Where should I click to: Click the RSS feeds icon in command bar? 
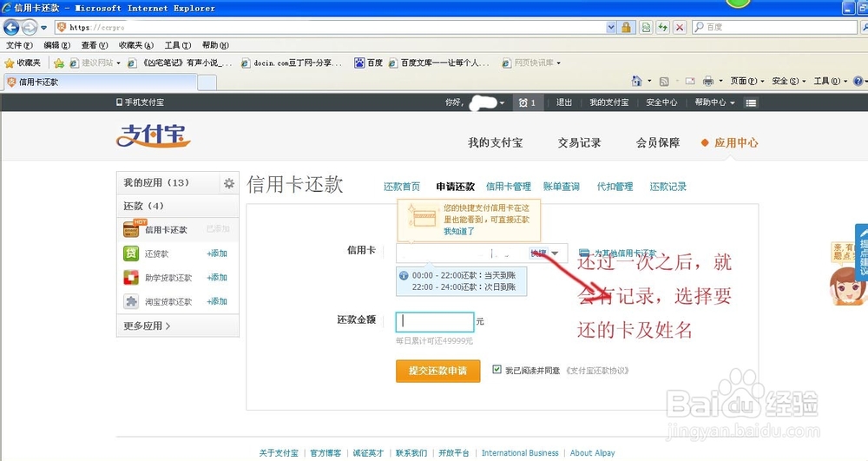coord(664,82)
